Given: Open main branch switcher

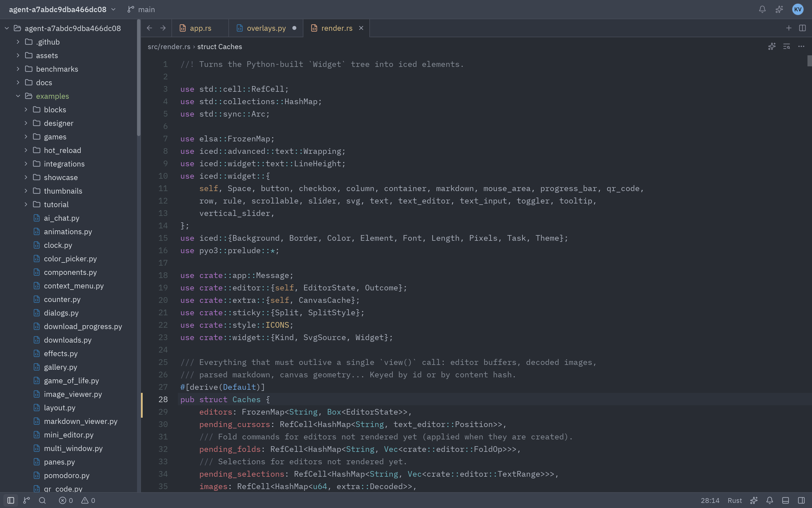Looking at the screenshot, I should coord(141,9).
